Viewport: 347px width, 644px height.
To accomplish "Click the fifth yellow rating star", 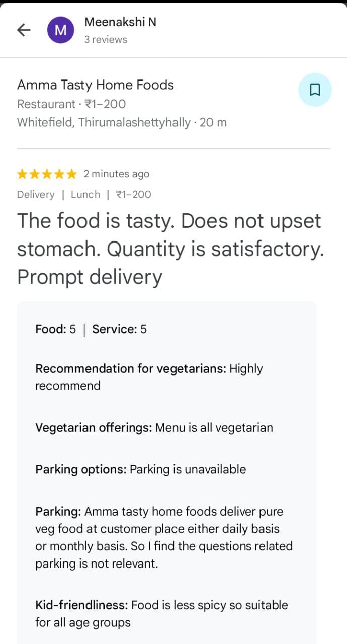I will [x=72, y=174].
